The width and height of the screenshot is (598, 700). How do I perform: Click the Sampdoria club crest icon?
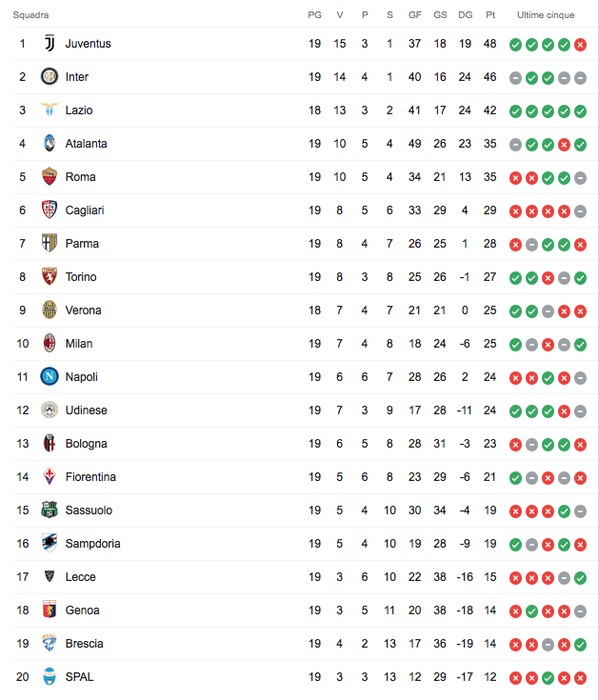click(x=50, y=544)
